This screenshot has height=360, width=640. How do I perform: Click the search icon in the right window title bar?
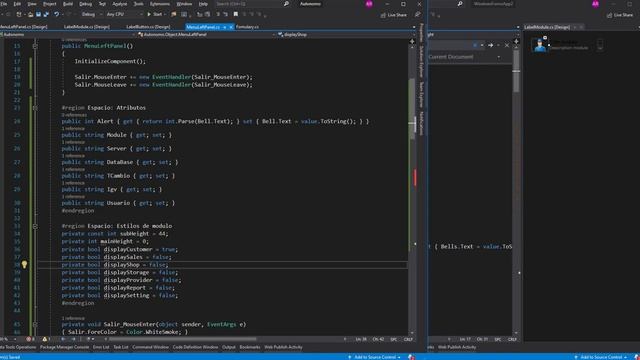click(x=460, y=4)
